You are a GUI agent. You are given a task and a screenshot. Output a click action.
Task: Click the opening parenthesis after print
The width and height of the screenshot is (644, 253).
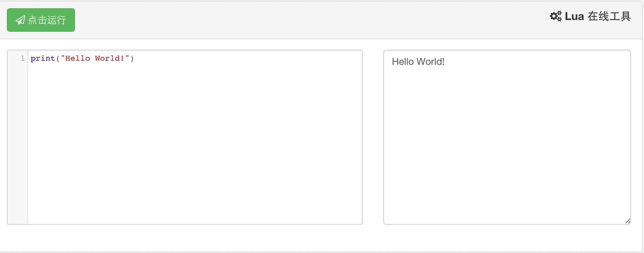click(58, 58)
